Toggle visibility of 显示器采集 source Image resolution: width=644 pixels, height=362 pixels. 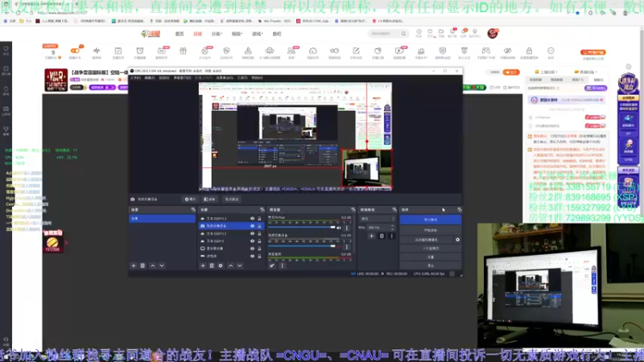point(252,249)
